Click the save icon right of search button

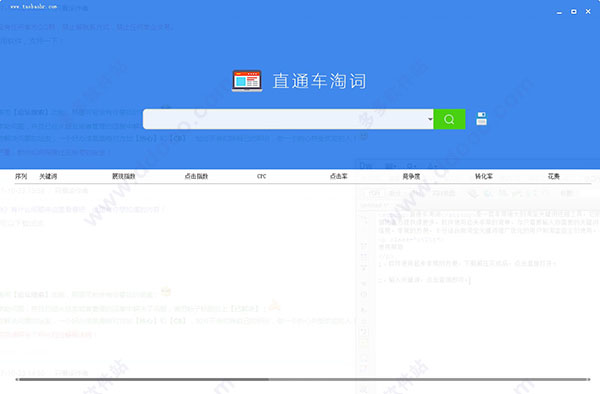(481, 119)
